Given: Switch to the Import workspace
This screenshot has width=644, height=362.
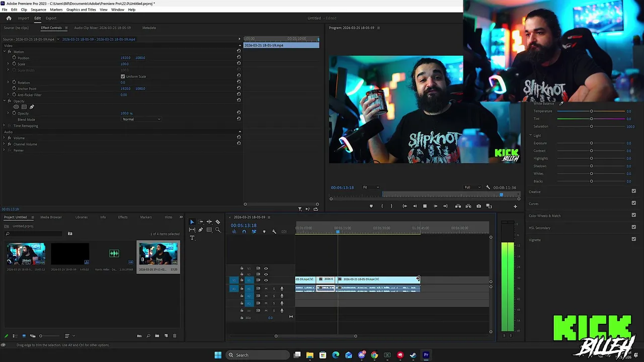Looking at the screenshot, I should [x=23, y=18].
